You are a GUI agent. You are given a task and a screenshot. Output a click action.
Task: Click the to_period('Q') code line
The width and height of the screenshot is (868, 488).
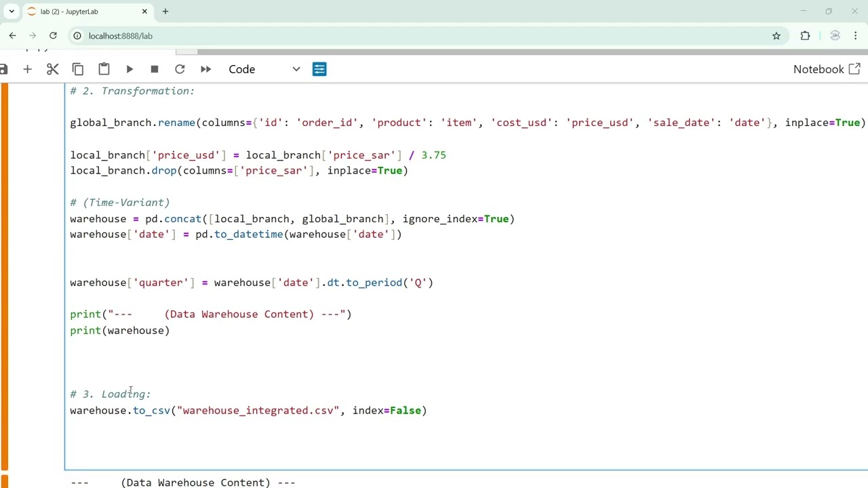pos(252,283)
